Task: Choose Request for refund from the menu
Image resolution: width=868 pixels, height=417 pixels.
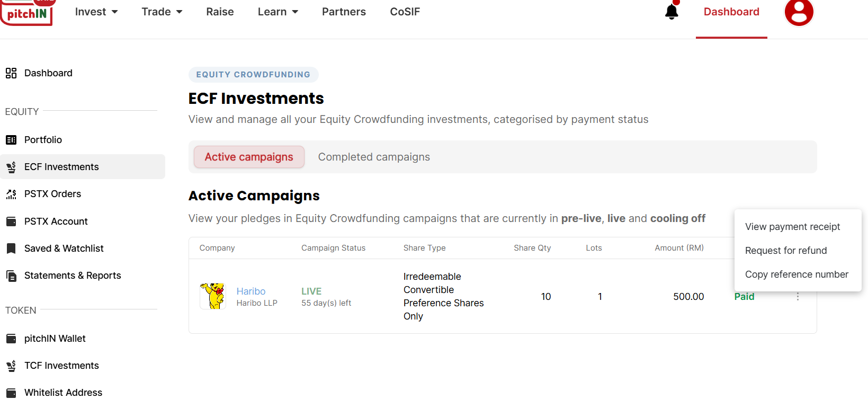Action: coord(786,251)
